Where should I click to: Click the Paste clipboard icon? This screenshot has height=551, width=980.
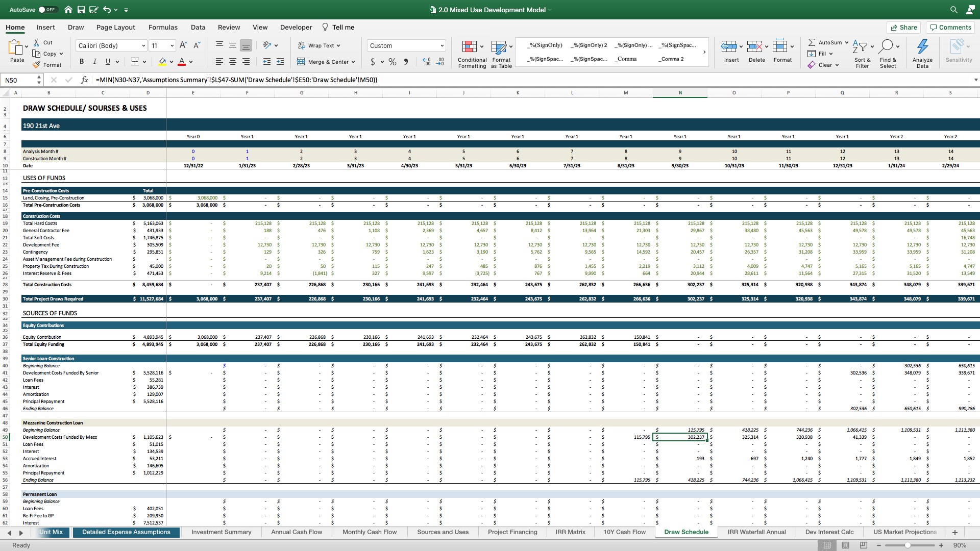(15, 47)
